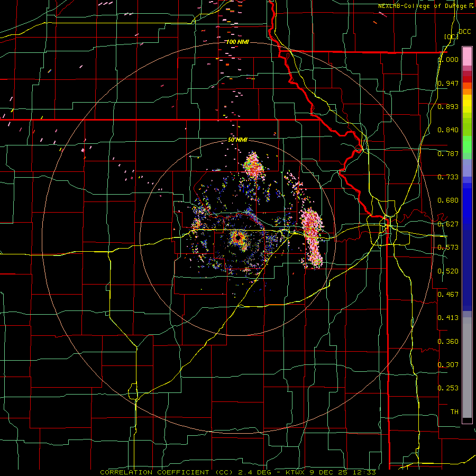Click the large red-pink echo east of radar
476x476 pixels.
click(x=312, y=237)
